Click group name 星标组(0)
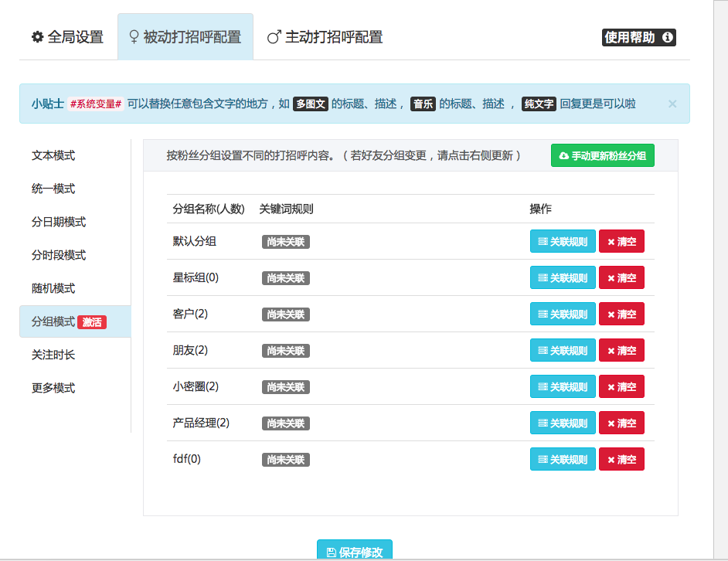This screenshot has width=728, height=561. click(196, 277)
